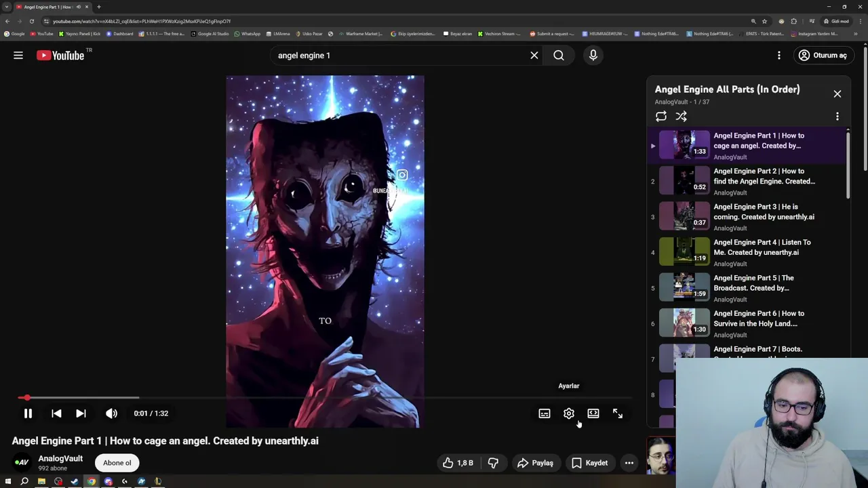The width and height of the screenshot is (868, 488).
Task: Open Windows taskbar search
Action: point(24,482)
